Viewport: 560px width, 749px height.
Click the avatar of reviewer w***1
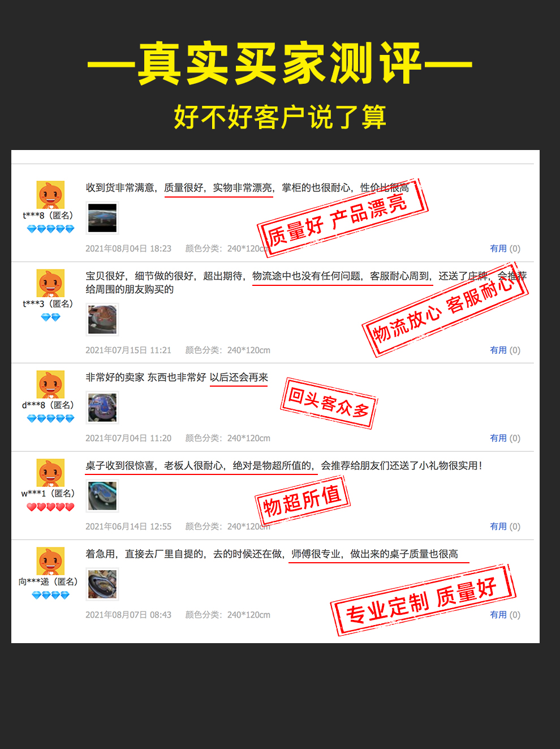pos(50,473)
